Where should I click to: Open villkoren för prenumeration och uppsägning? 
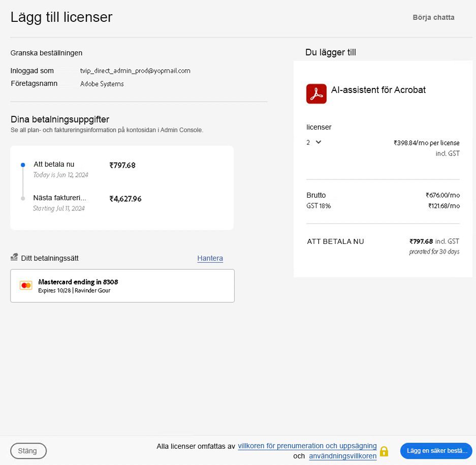click(x=307, y=446)
